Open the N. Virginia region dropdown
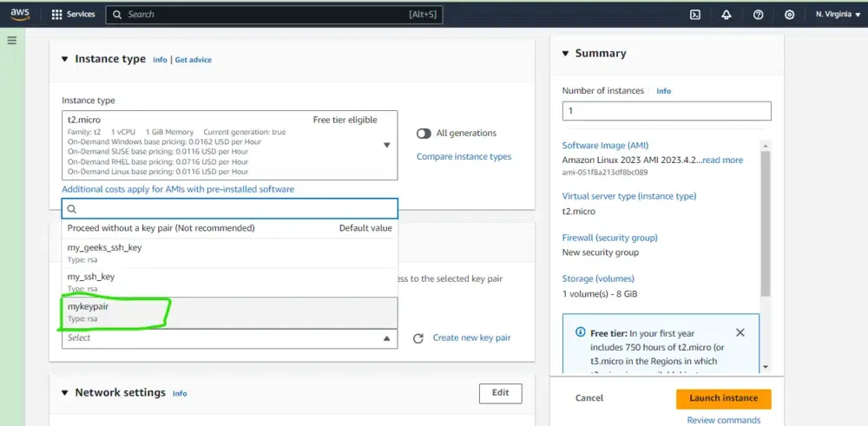 838,15
